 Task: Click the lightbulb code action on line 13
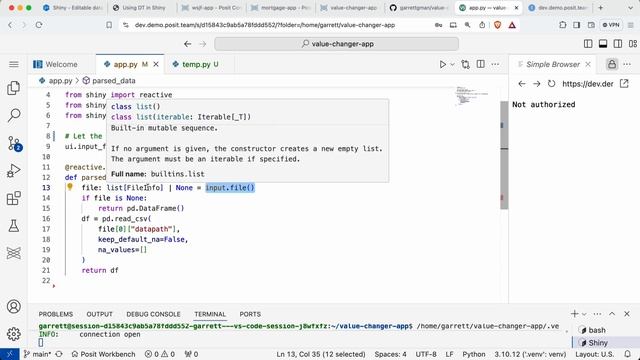click(x=70, y=187)
